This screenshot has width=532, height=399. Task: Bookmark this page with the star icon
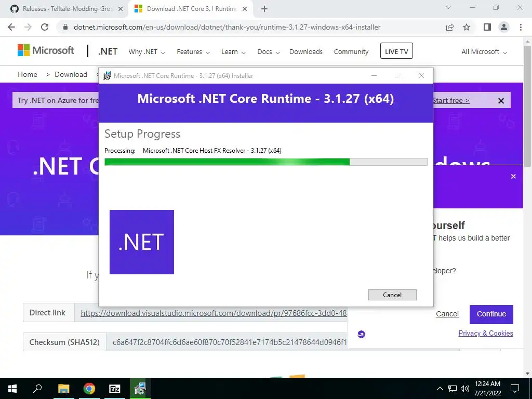467,27
